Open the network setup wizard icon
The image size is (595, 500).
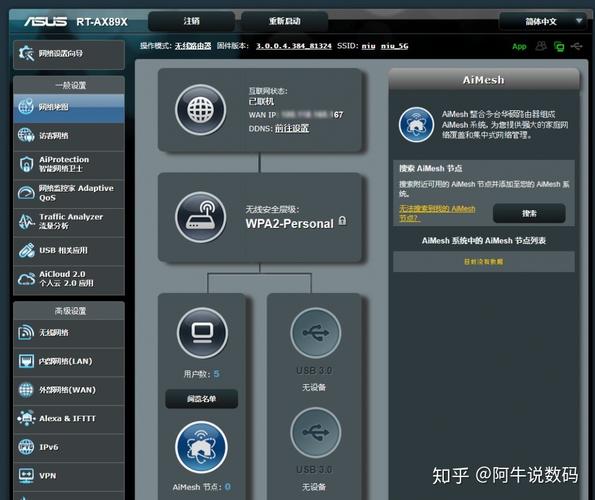[x=26, y=53]
